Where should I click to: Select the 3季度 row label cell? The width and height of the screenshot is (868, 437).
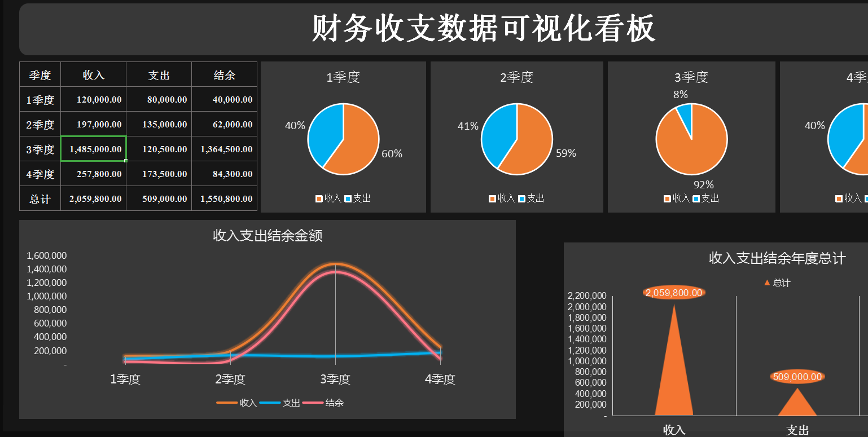pos(40,149)
